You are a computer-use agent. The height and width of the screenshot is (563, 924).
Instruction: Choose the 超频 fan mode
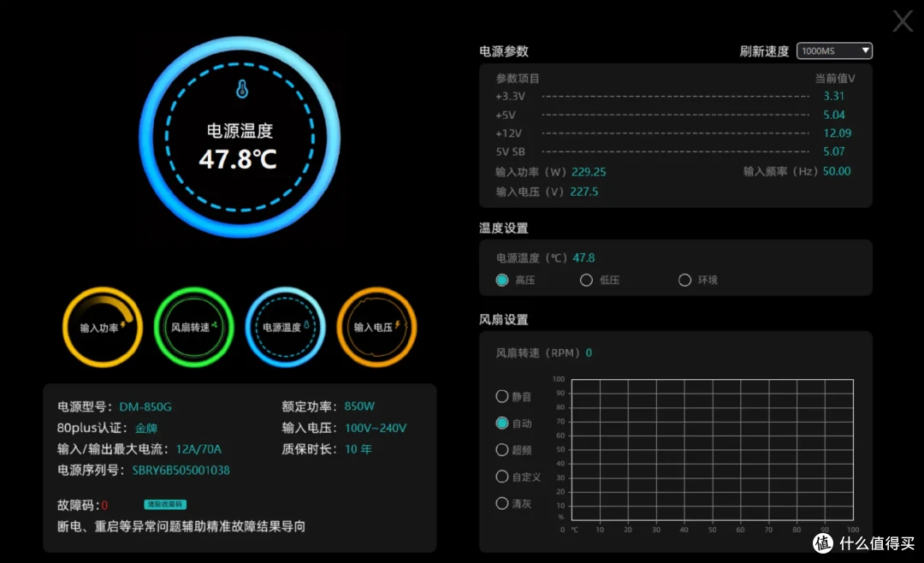click(x=502, y=450)
